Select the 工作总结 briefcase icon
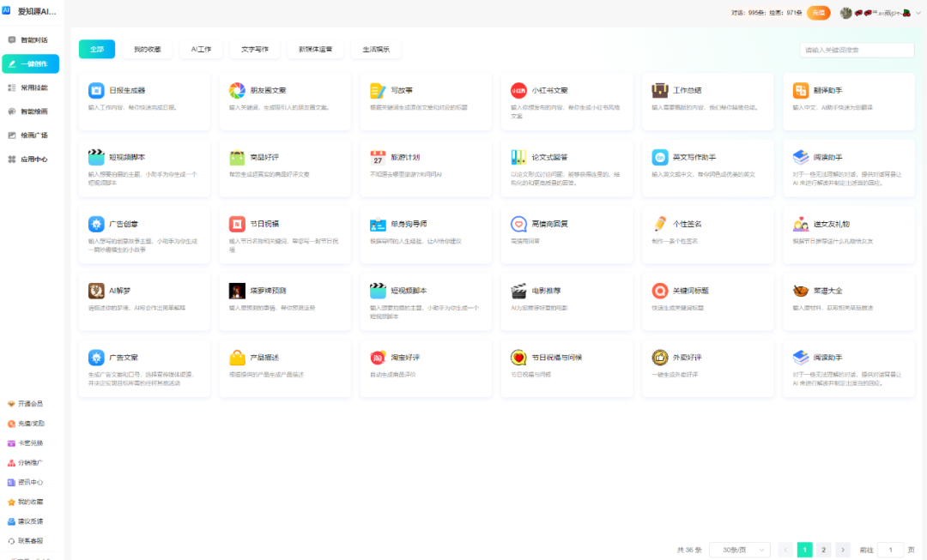927x560 pixels. coord(660,90)
